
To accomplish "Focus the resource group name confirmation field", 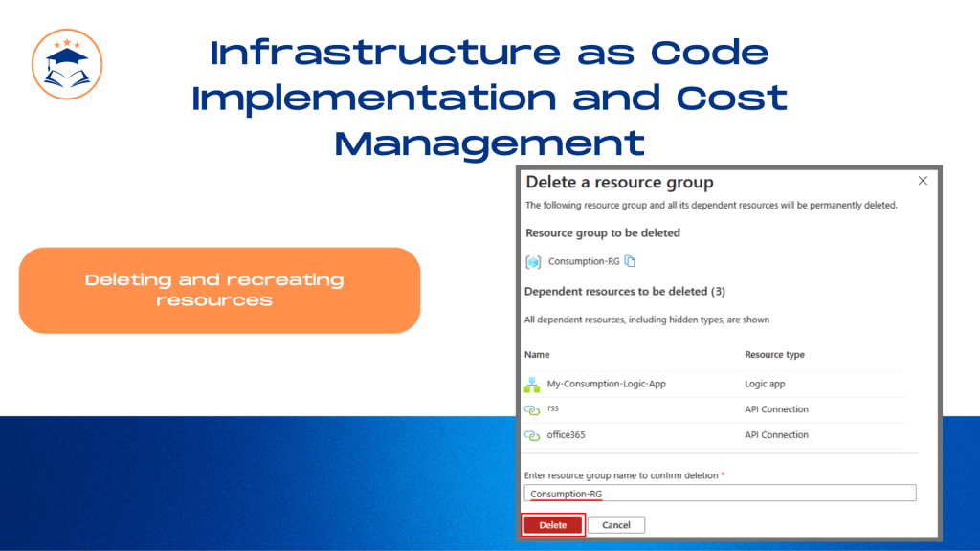I will pos(720,493).
